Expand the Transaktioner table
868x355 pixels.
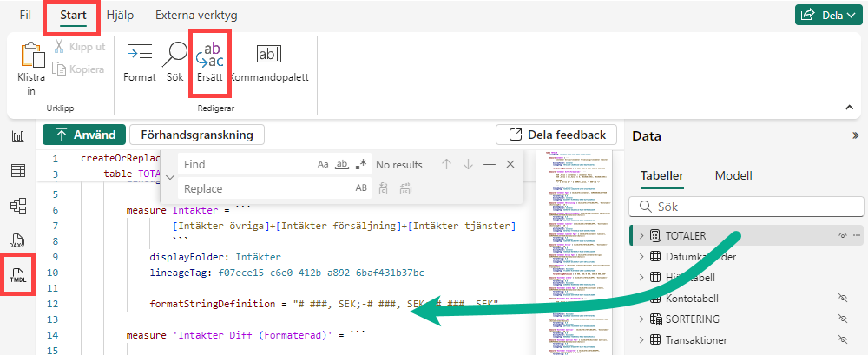[641, 340]
